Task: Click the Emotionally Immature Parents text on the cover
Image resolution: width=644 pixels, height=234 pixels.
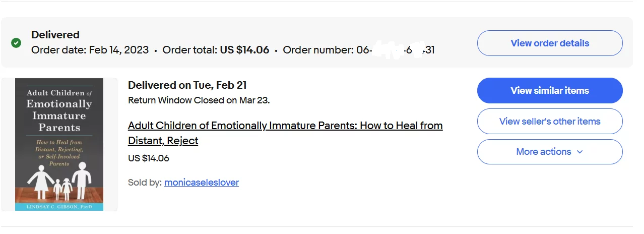Action: pos(59,115)
